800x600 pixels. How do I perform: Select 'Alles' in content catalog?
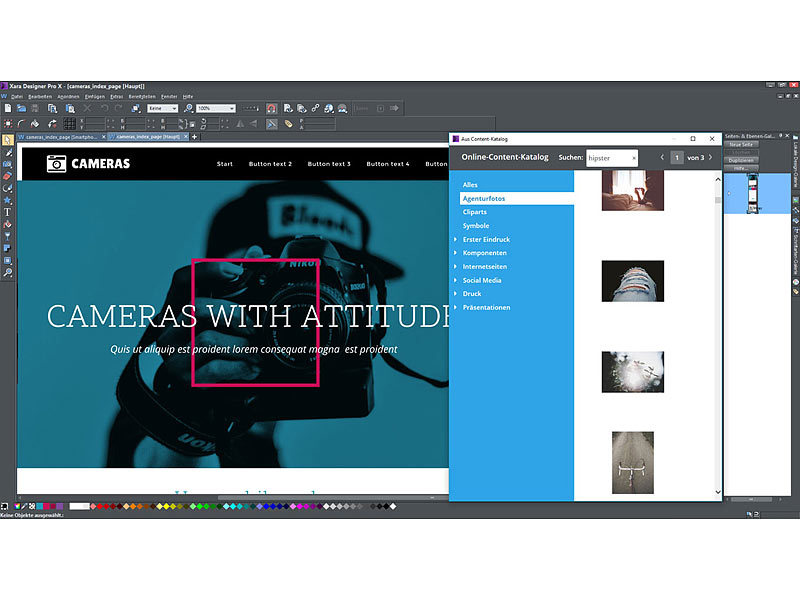tap(470, 185)
